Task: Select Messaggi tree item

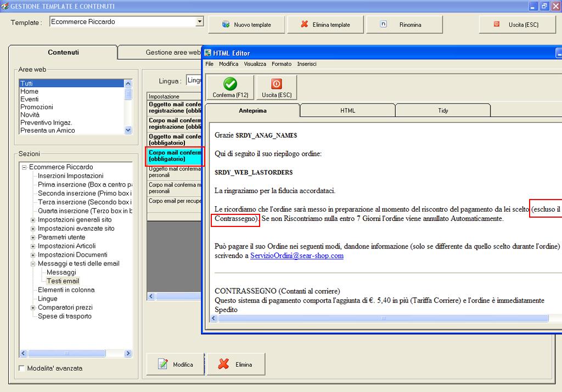Action: point(61,272)
